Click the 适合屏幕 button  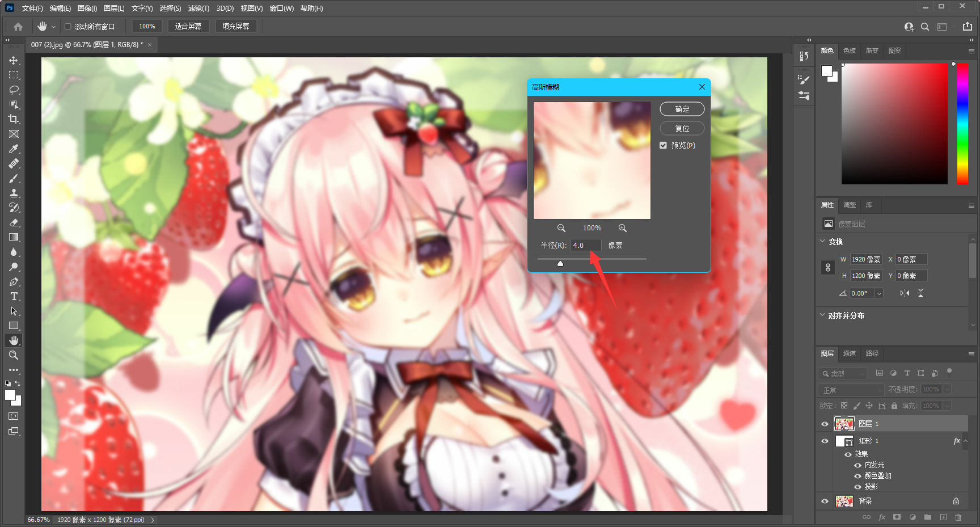click(x=188, y=26)
